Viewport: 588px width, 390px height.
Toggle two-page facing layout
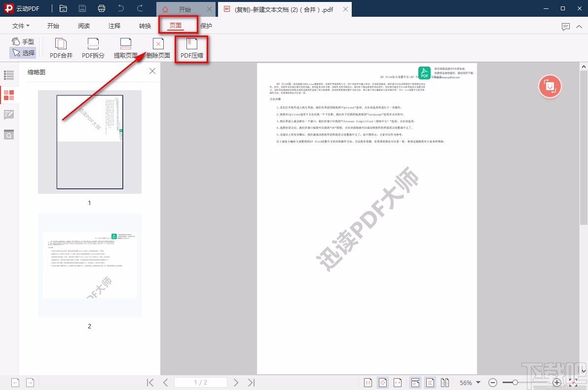445,383
